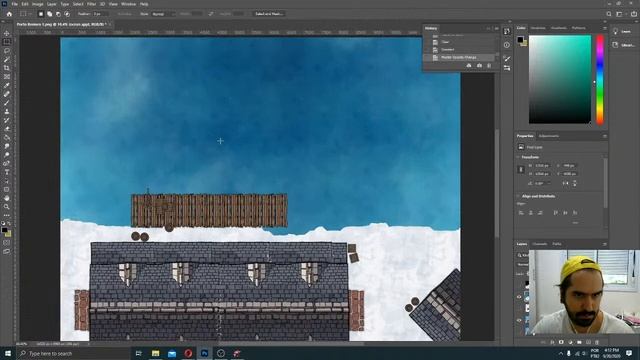Screen dimensions: 640x360
Task: Select the Zoom tool
Action: (7, 207)
